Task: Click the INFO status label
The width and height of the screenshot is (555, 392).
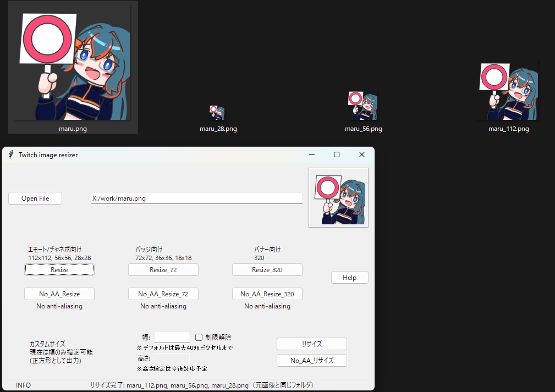Action: (x=23, y=385)
